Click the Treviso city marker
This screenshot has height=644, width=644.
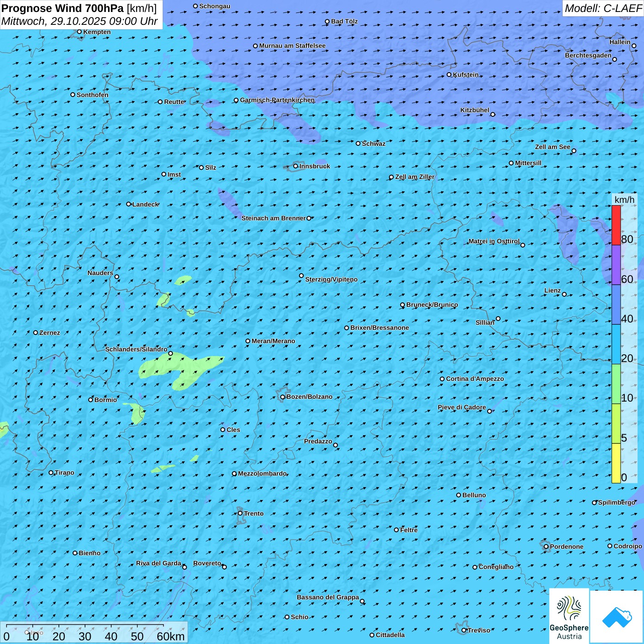[464, 630]
